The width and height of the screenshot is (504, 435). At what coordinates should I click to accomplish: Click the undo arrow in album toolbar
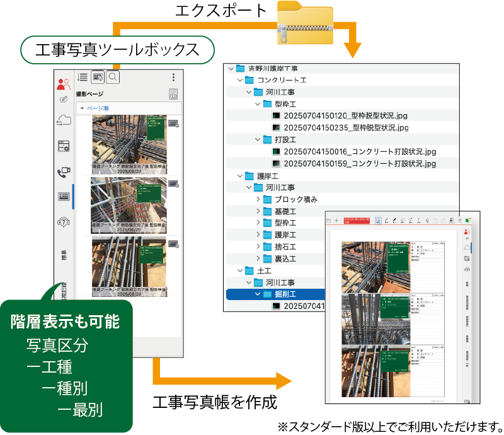pyautogui.click(x=435, y=221)
